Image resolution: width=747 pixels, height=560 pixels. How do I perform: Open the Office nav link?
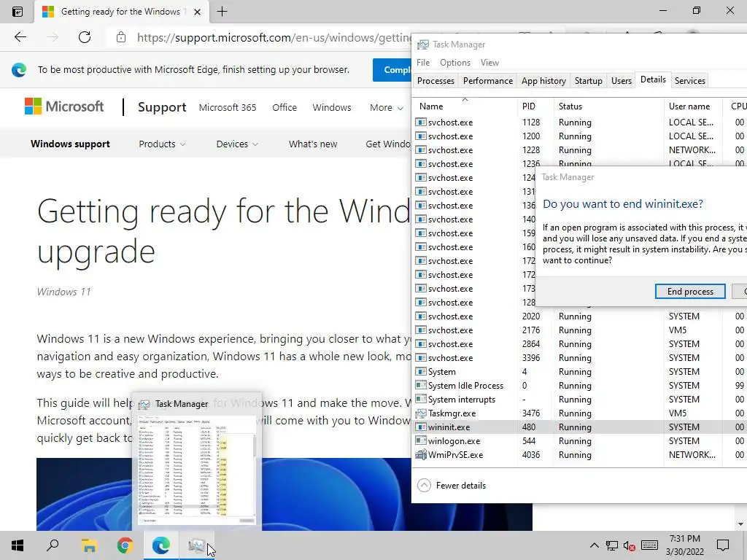[x=285, y=108]
